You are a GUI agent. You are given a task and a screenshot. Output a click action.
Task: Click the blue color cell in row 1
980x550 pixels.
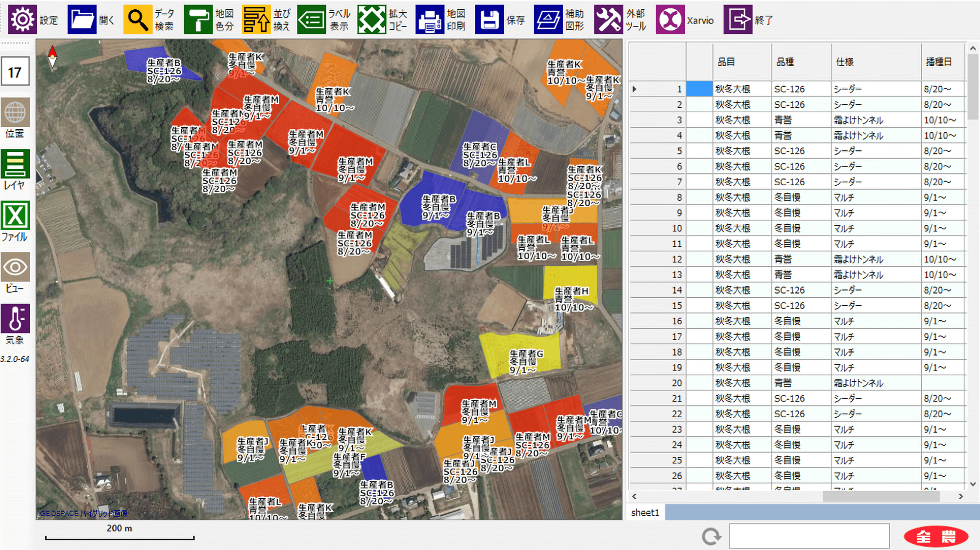(699, 89)
